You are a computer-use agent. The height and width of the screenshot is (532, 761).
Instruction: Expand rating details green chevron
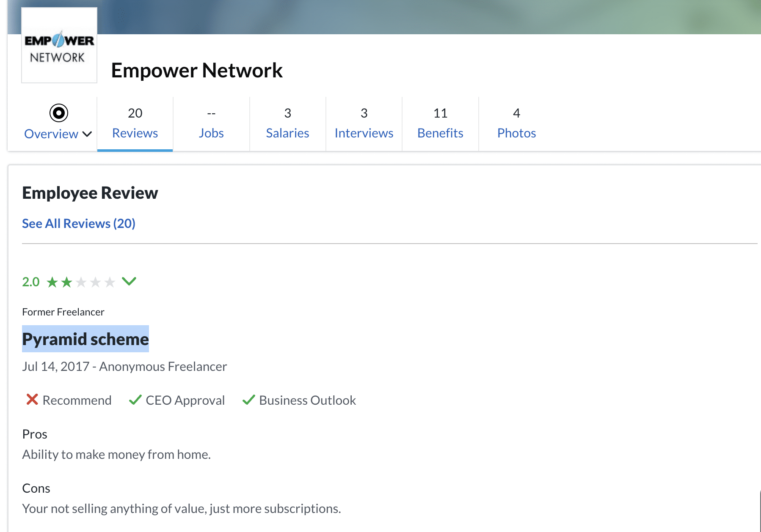coord(129,281)
